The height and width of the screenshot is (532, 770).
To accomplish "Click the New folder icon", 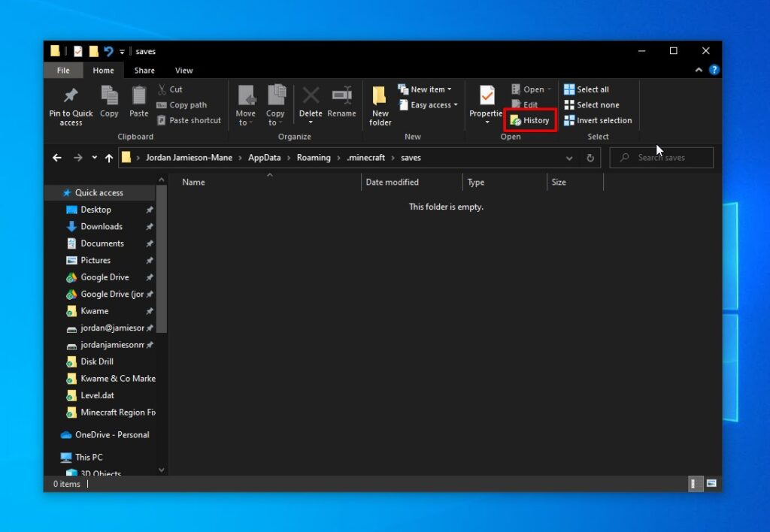I will [380, 96].
